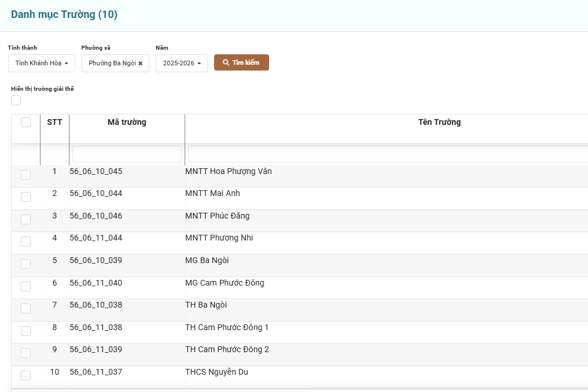Check the row for MG Ba Ngòi

(25, 264)
